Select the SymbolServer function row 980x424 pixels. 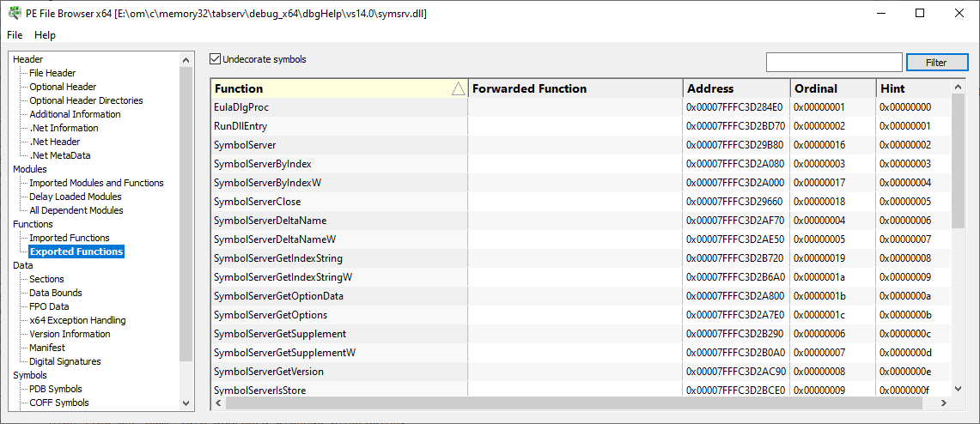581,145
